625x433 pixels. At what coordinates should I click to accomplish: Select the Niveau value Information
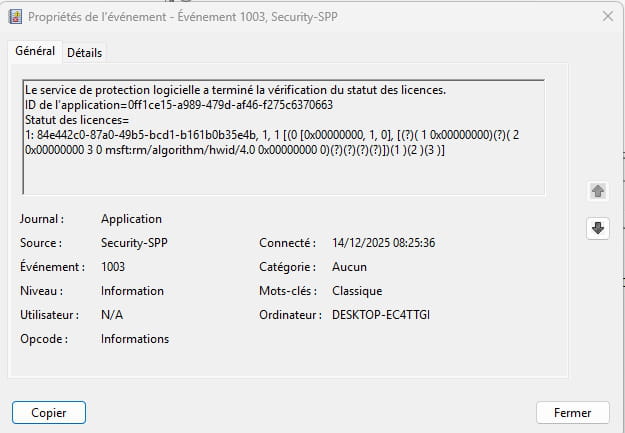(132, 291)
